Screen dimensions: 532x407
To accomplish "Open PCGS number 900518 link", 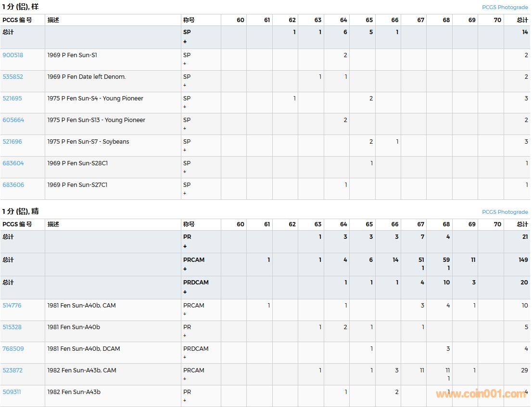I will coord(13,55).
